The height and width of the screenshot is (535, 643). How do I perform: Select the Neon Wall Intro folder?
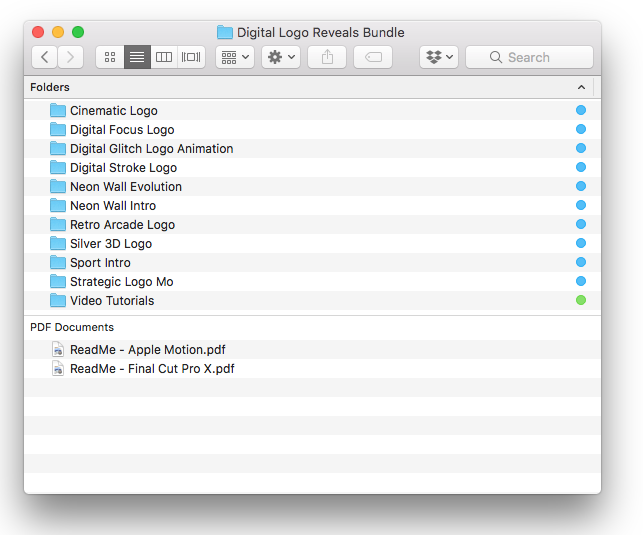click(312, 205)
